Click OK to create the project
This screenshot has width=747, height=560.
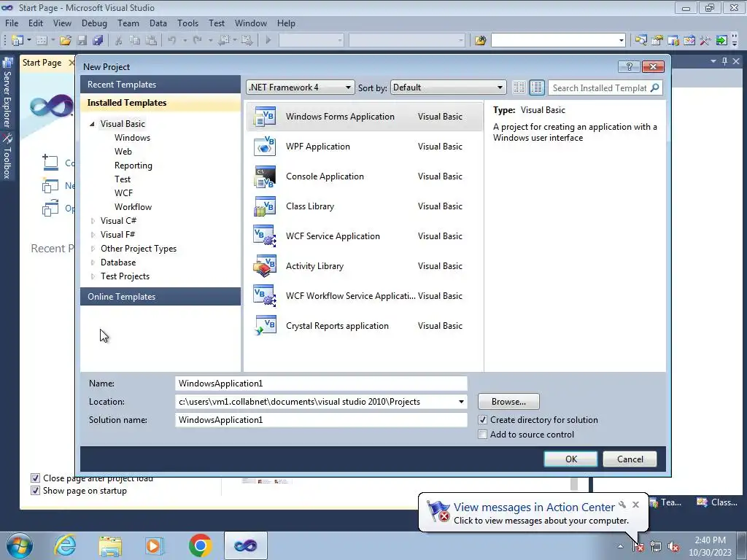click(570, 459)
